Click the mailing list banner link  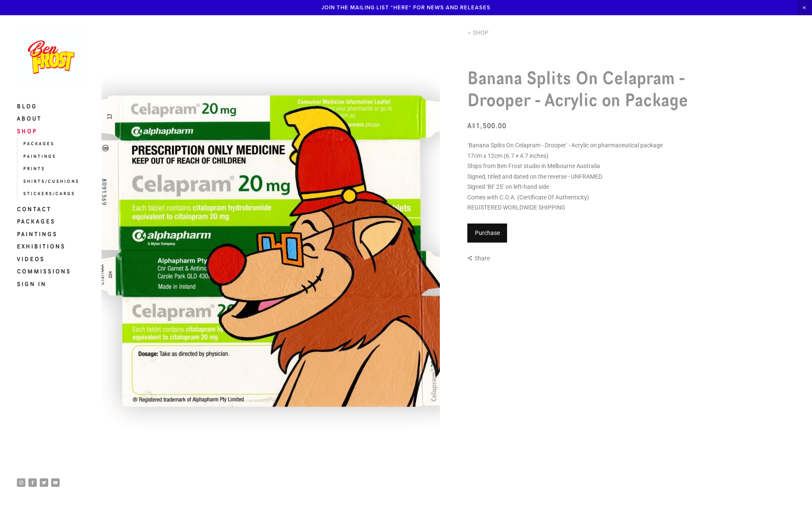tap(406, 8)
